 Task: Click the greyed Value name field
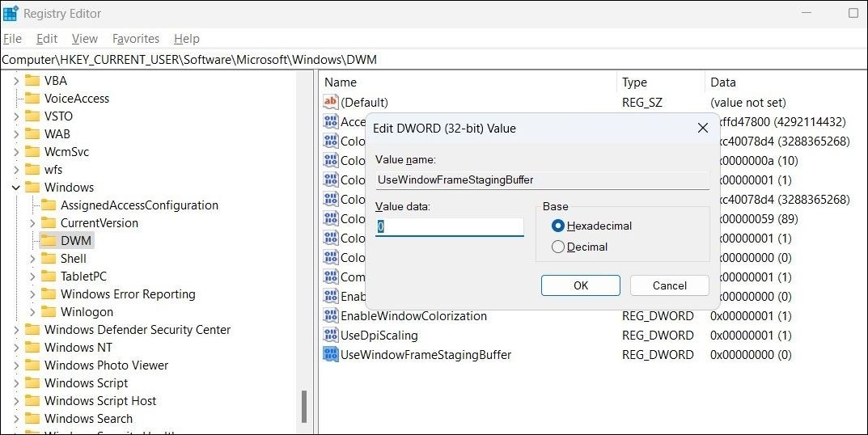click(x=543, y=179)
